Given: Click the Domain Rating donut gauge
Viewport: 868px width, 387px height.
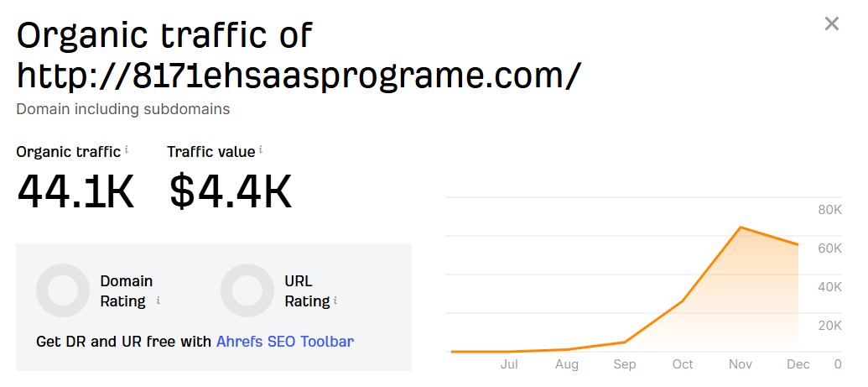Looking at the screenshot, I should [x=63, y=290].
